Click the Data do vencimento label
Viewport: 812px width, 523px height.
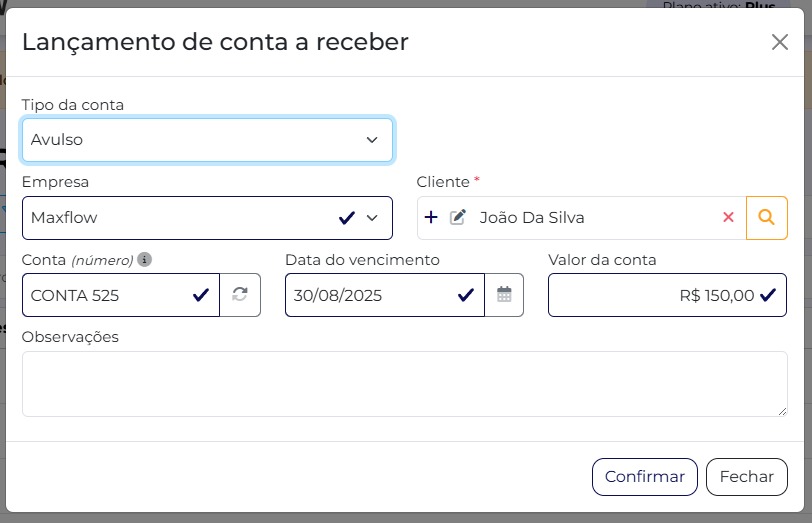pyautogui.click(x=362, y=259)
